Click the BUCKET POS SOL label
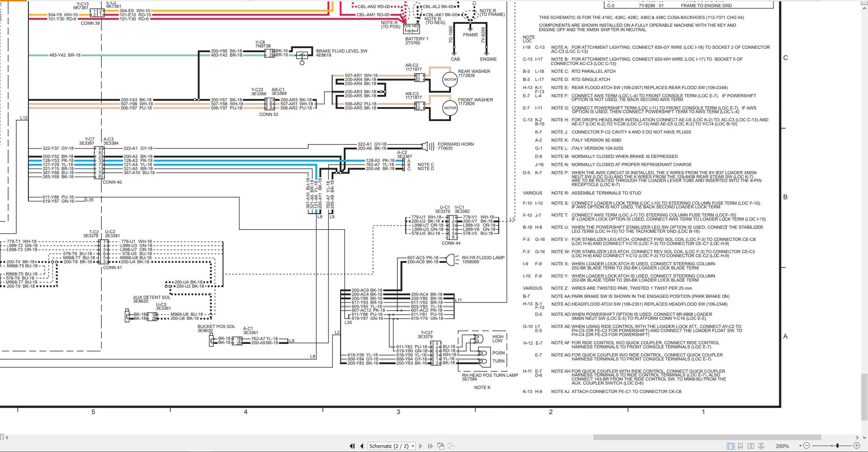This screenshot has height=452, width=868. pos(216,326)
